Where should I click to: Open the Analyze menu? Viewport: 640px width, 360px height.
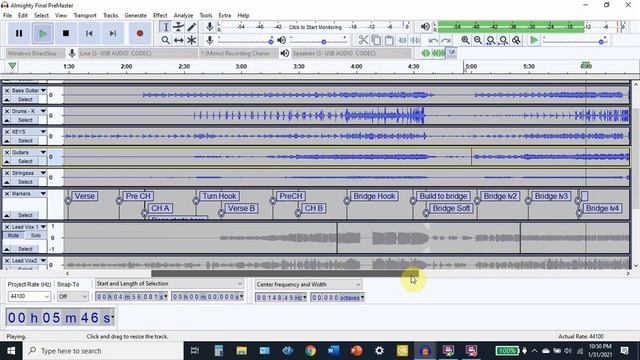(x=183, y=16)
